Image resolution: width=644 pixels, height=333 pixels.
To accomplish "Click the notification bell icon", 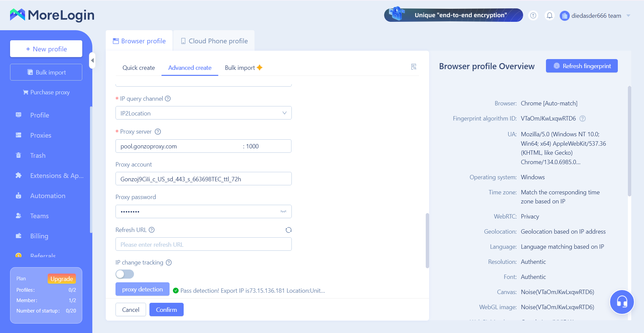I will pyautogui.click(x=549, y=15).
